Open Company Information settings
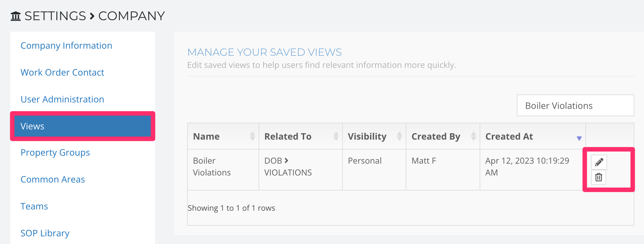Screen dimensions: 644x244 point(66,45)
